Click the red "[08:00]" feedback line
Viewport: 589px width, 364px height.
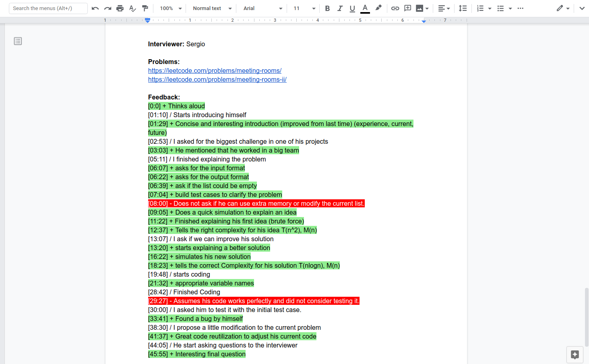tap(256, 203)
